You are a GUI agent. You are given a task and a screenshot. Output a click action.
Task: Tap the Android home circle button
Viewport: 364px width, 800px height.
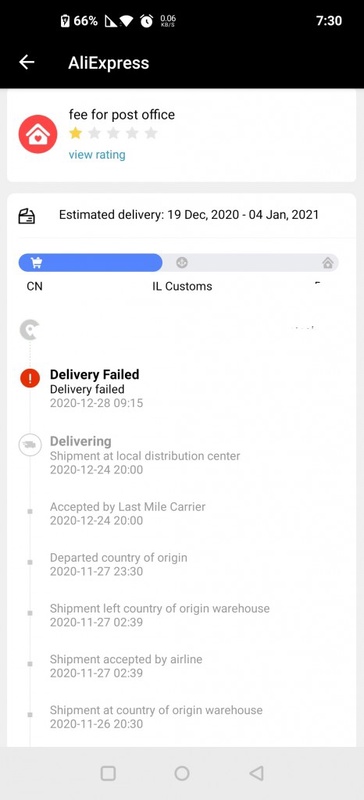pos(182,773)
